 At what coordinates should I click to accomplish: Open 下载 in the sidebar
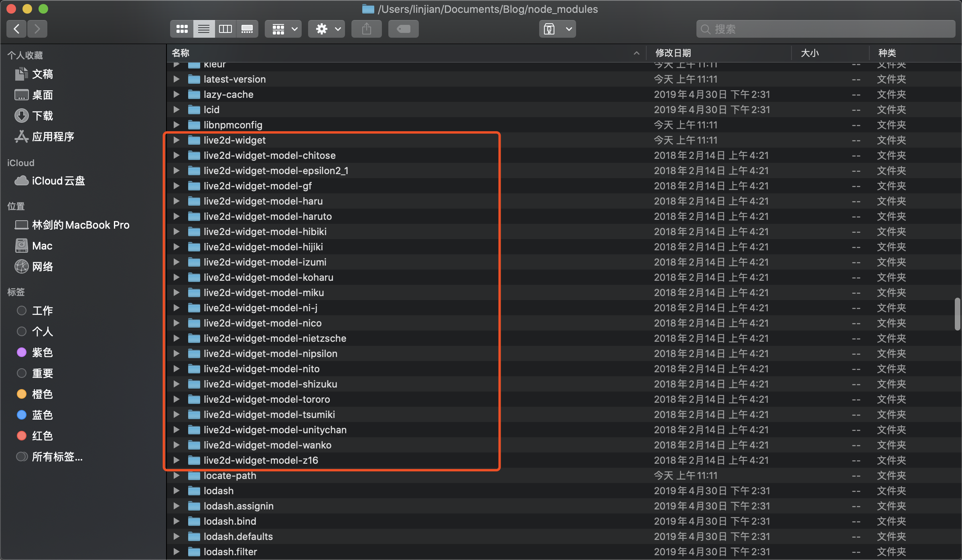[34, 116]
